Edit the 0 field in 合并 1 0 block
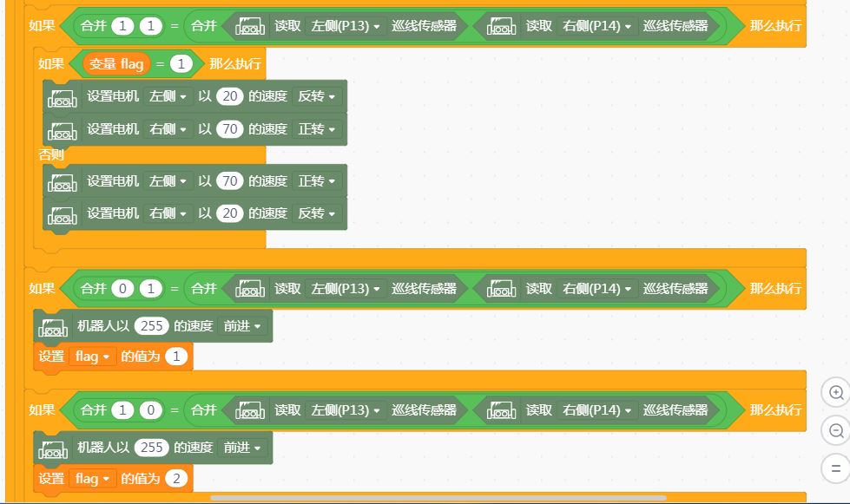 (151, 410)
